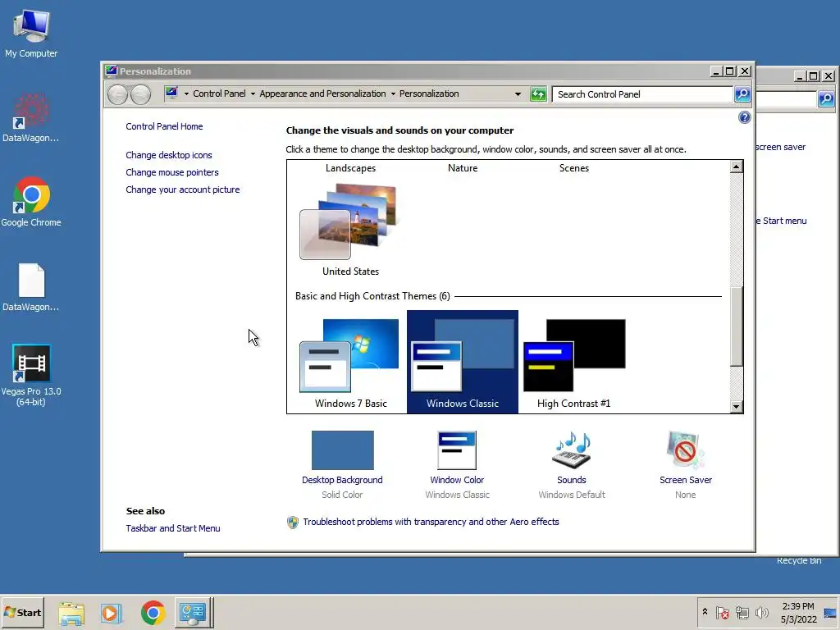The width and height of the screenshot is (840, 630).
Task: Expand dropdown after Appearance and Personalization
Action: click(393, 94)
